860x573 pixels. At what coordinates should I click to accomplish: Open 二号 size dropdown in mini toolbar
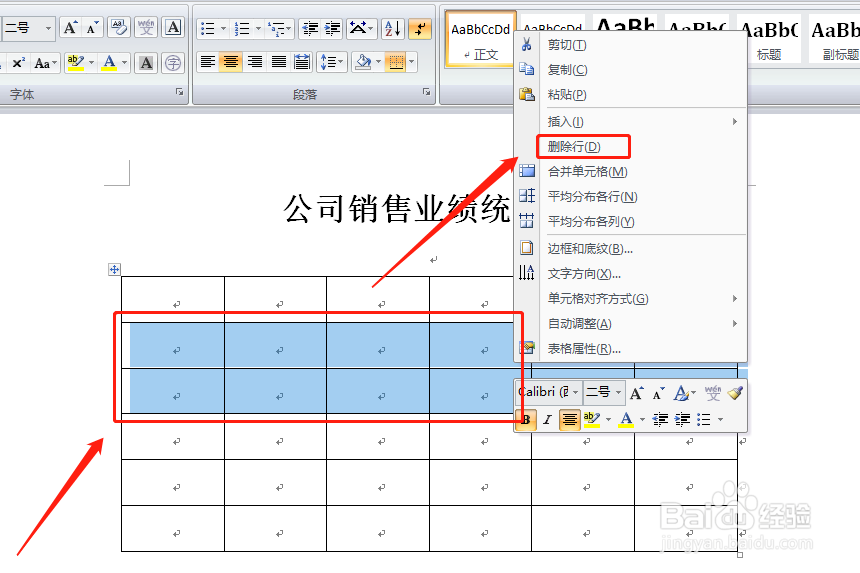point(618,393)
